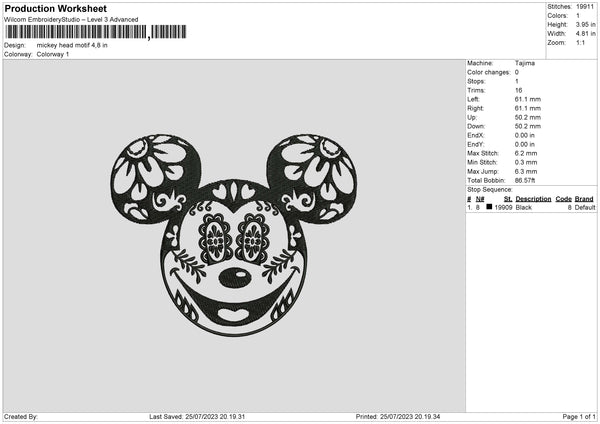600x424 pixels.
Task: Click the 'Default' brand cell
Action: point(585,207)
